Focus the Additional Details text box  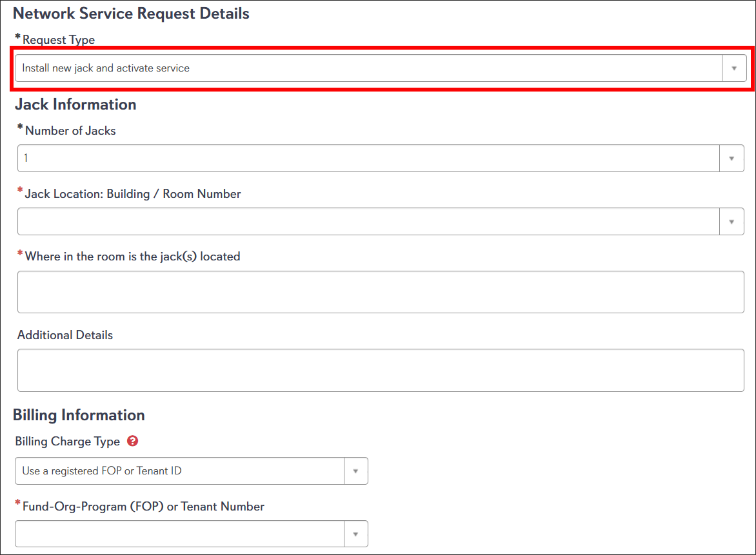click(381, 370)
